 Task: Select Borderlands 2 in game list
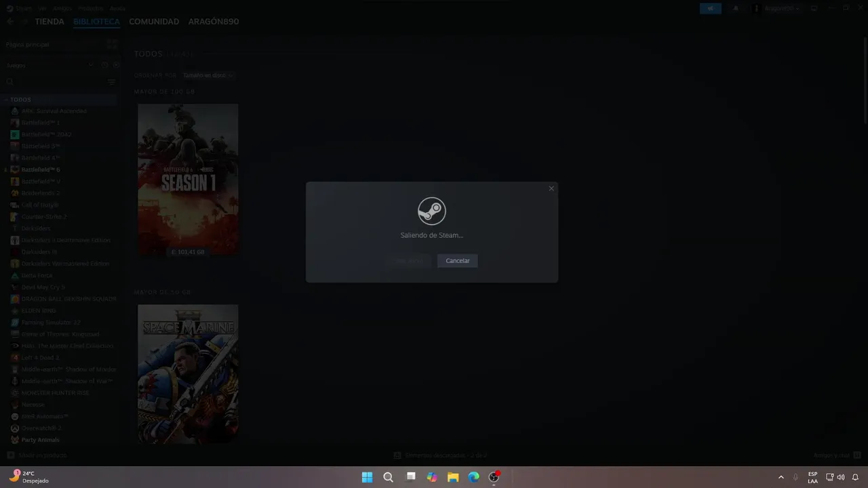(41, 193)
